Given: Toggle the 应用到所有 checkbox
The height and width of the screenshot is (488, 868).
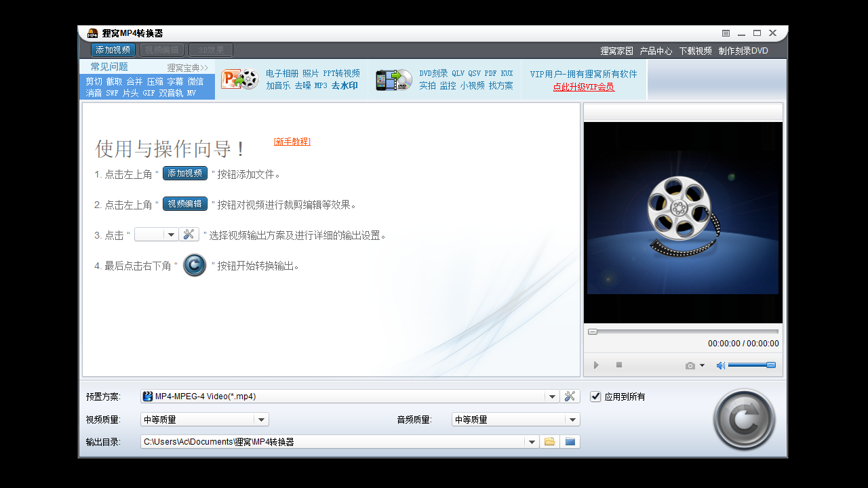Looking at the screenshot, I should click(595, 396).
